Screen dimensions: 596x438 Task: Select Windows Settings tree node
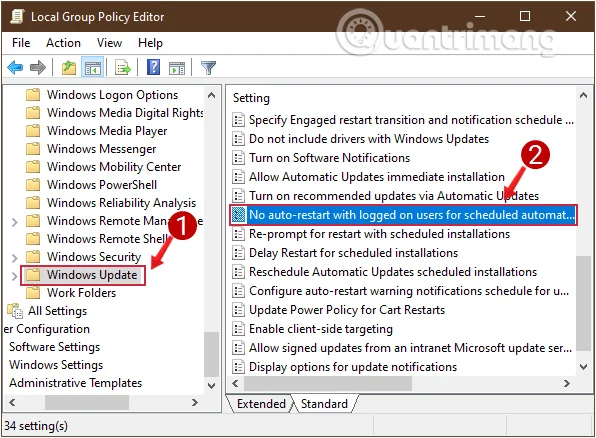pyautogui.click(x=56, y=365)
